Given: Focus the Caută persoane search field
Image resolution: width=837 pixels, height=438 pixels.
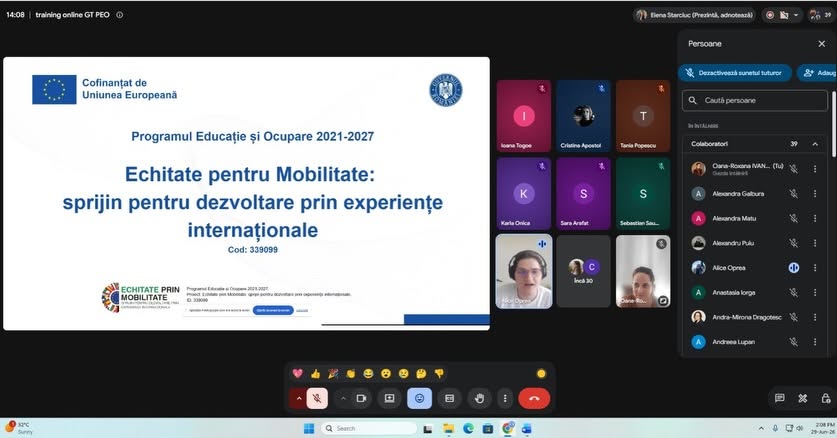Looking at the screenshot, I should coord(755,100).
